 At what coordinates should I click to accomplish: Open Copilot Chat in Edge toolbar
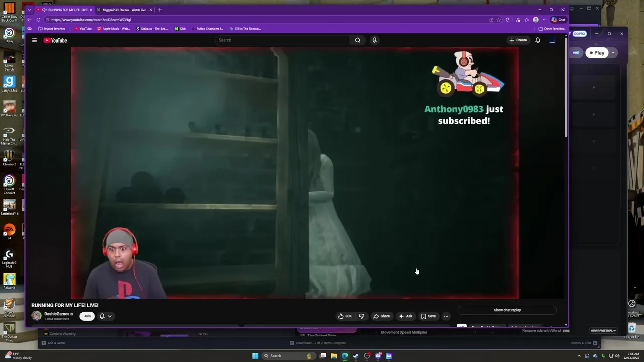tap(558, 20)
